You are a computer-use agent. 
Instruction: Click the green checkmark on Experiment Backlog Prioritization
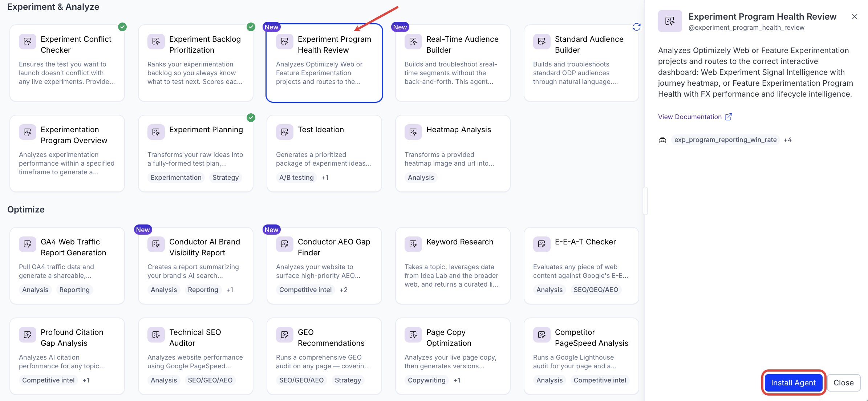[x=251, y=27]
